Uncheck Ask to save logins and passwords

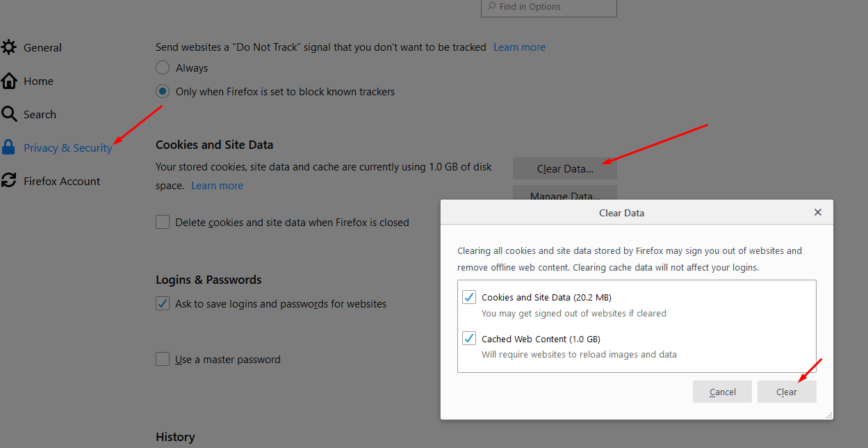coord(162,303)
